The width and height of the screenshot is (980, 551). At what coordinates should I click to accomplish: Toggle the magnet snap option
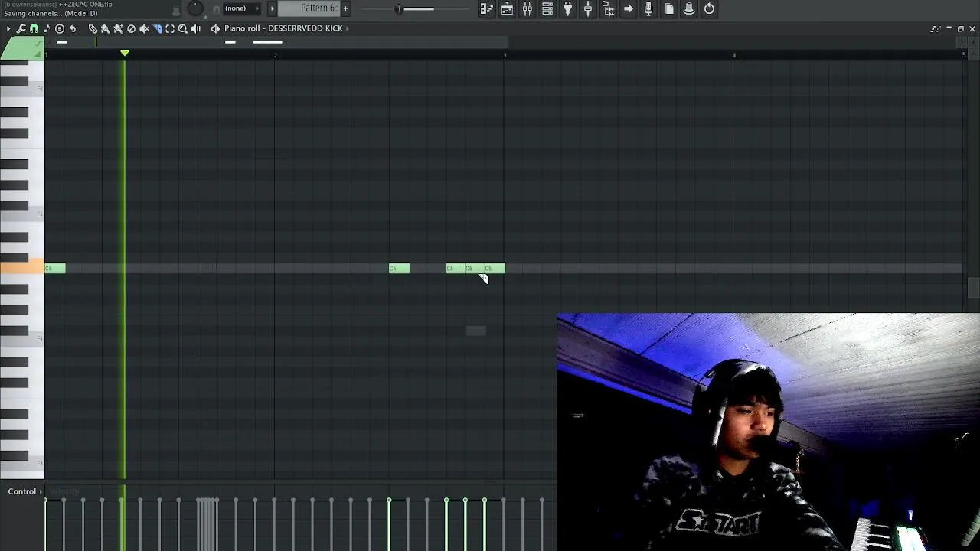pyautogui.click(x=34, y=28)
